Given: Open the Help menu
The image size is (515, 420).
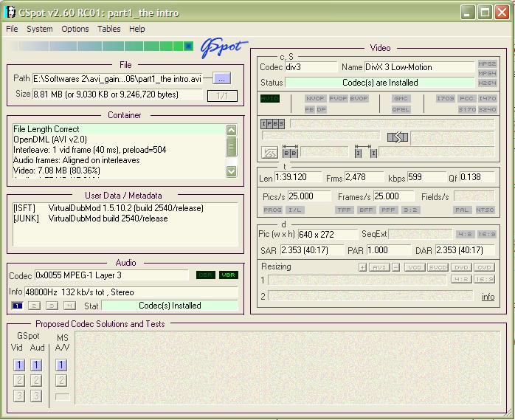Looking at the screenshot, I should (137, 29).
